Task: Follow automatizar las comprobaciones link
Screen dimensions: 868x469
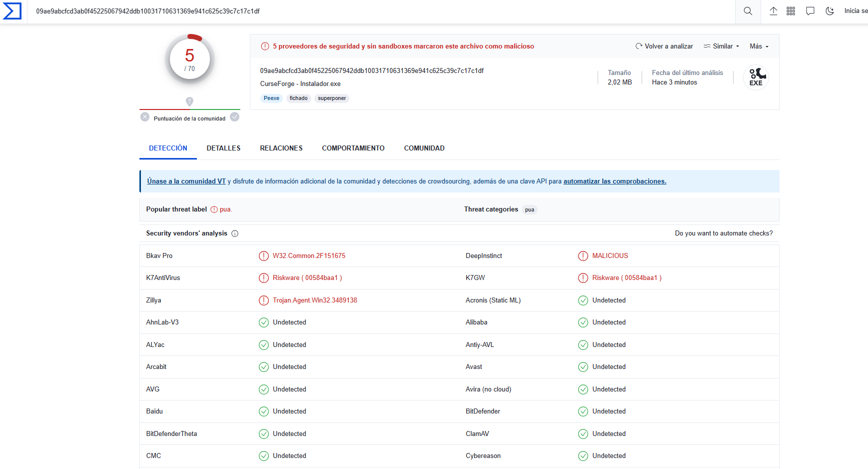Action: pyautogui.click(x=615, y=181)
